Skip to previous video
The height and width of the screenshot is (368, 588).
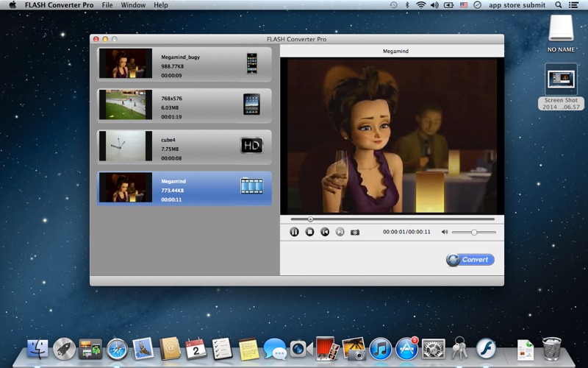pyautogui.click(x=325, y=232)
